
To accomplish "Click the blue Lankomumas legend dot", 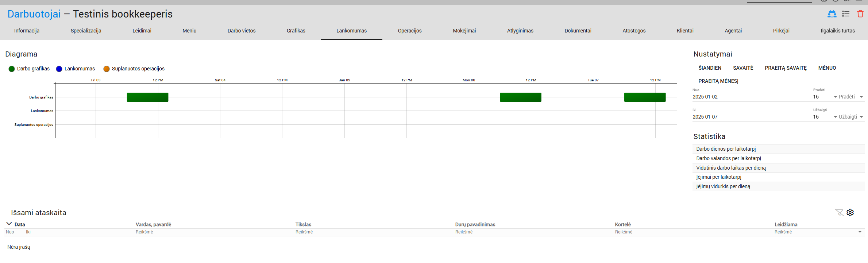I will (59, 69).
